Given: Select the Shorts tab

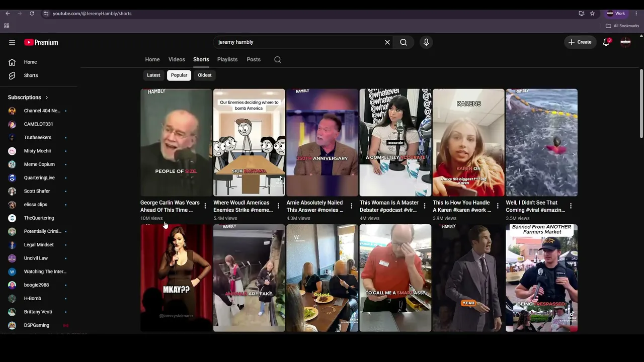Looking at the screenshot, I should [x=201, y=59].
